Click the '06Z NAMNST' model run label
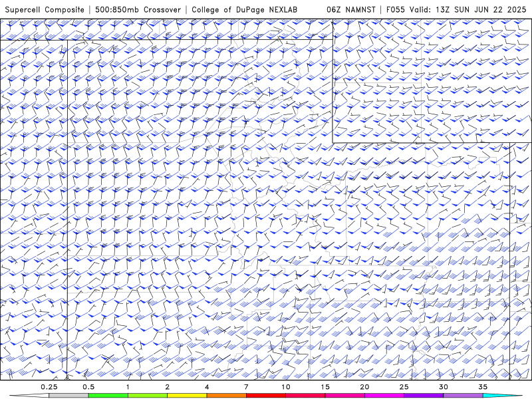532x399 pixels. [x=351, y=10]
